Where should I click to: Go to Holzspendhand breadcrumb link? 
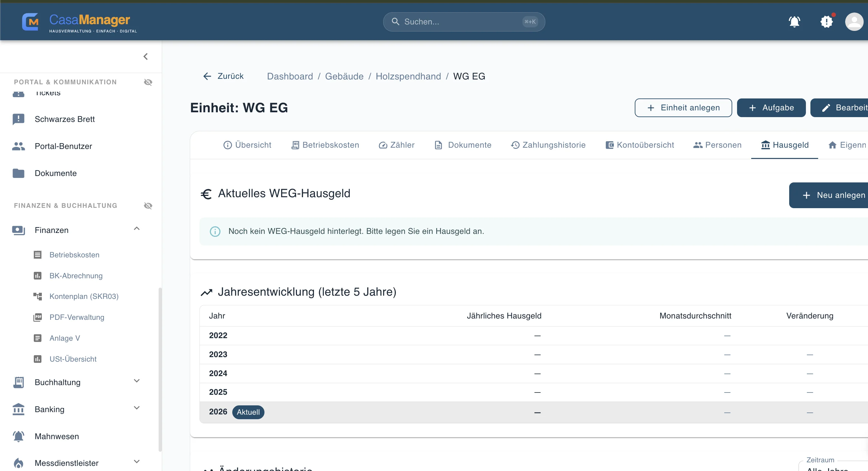point(408,77)
